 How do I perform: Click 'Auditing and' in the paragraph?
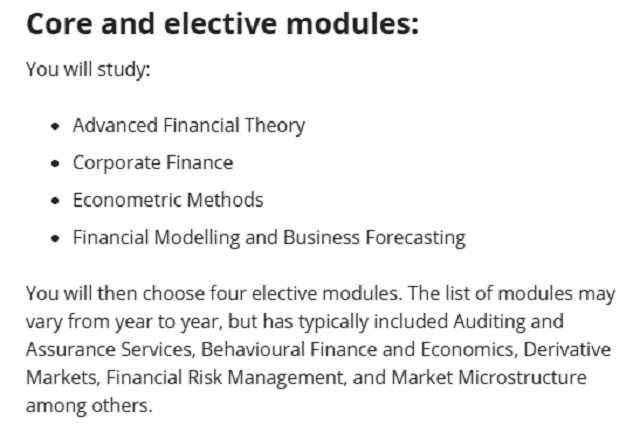click(508, 322)
